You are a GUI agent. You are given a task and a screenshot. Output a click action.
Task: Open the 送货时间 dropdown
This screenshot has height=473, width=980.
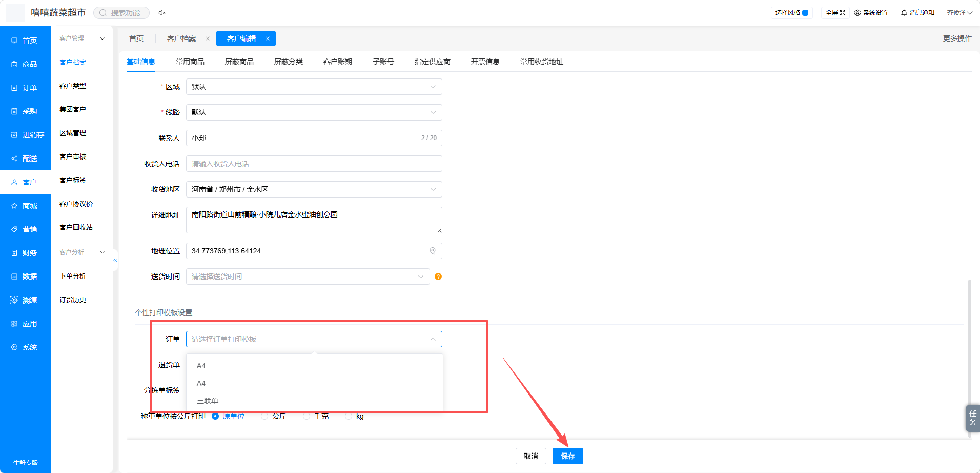click(308, 277)
